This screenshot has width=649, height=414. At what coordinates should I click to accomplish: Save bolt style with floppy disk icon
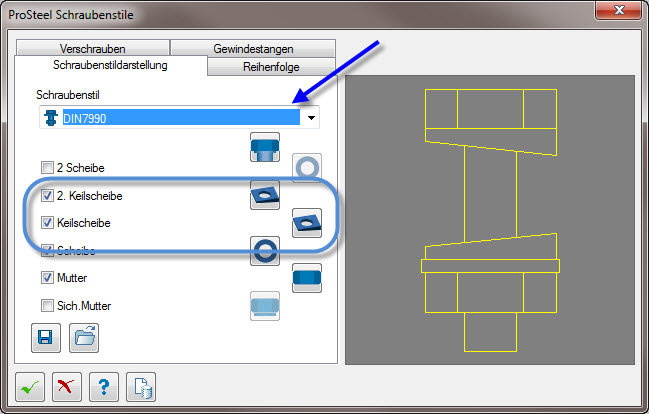pos(46,338)
